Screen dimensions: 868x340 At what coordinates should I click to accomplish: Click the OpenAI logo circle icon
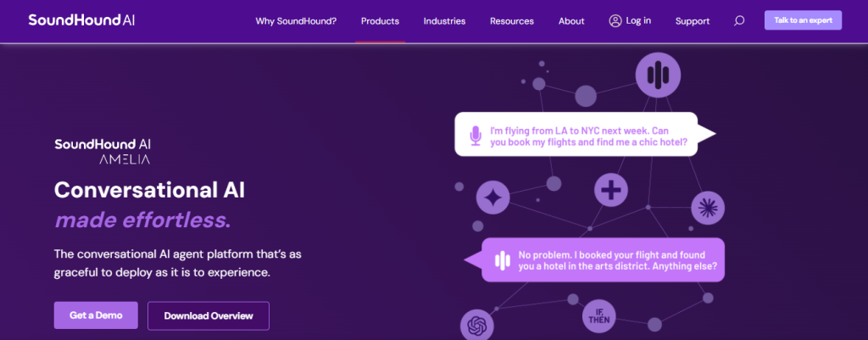click(x=476, y=325)
